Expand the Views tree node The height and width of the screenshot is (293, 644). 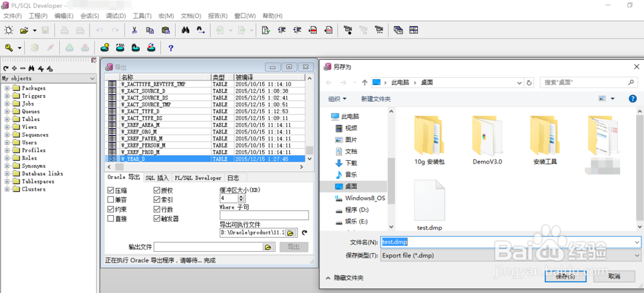tap(7, 127)
